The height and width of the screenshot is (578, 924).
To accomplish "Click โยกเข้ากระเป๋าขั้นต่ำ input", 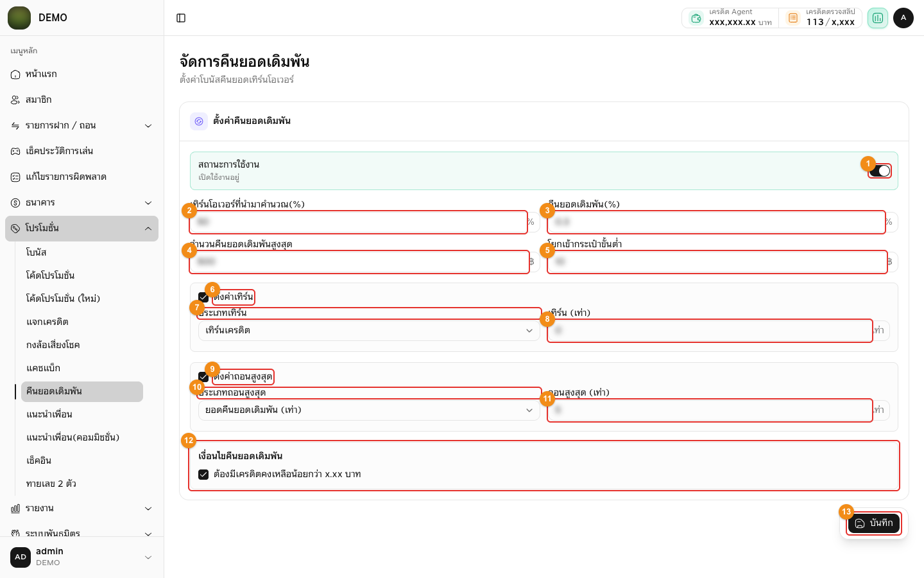I will click(723, 262).
